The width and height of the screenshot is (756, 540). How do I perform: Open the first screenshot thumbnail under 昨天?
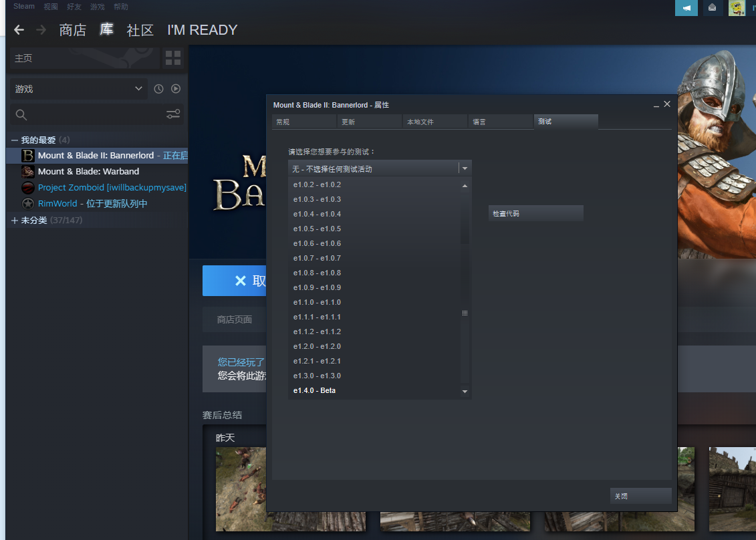(x=241, y=489)
